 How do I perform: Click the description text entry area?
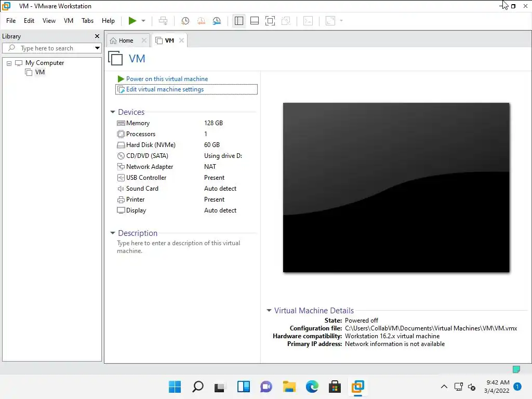coord(179,247)
